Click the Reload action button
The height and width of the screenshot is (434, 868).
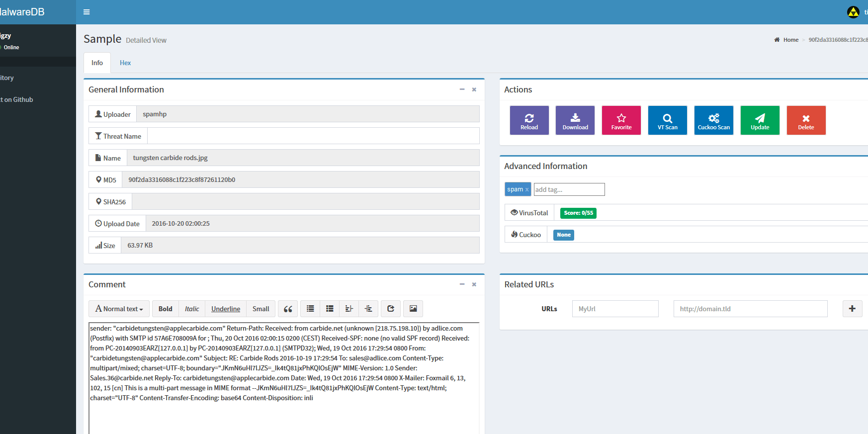(529, 120)
